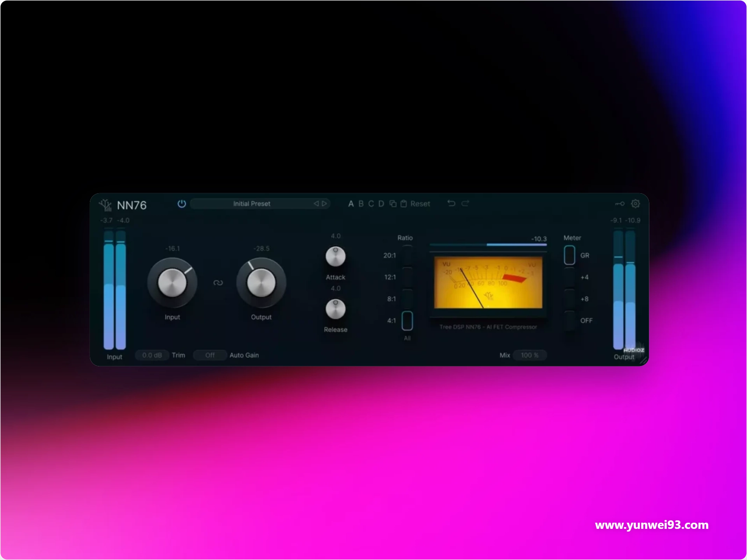The width and height of the screenshot is (747, 560).
Task: Click the window resize handle corner
Action: coord(644,361)
